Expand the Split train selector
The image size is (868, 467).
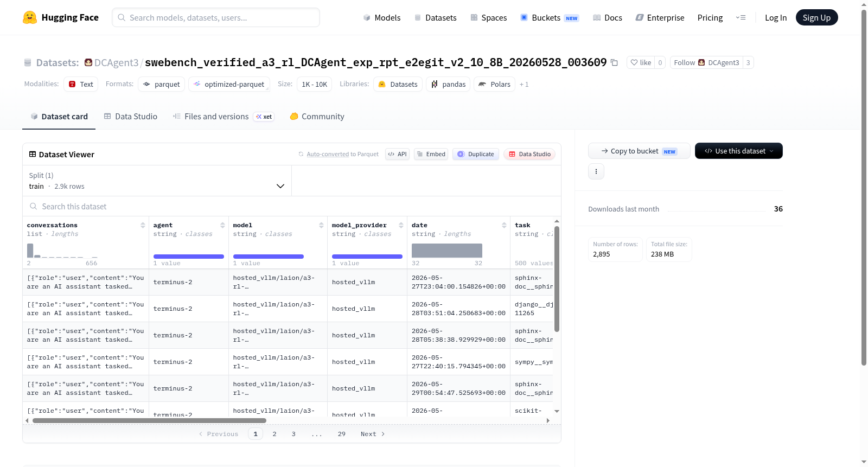pos(157,181)
